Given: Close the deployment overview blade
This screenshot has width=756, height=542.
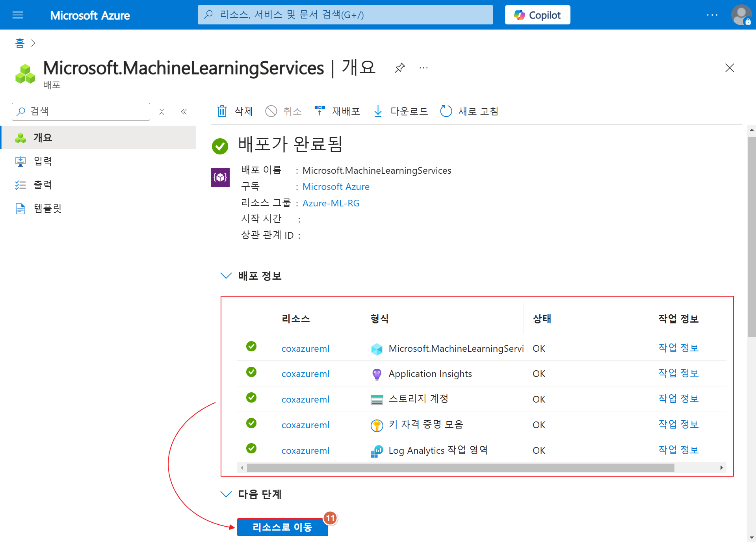Looking at the screenshot, I should point(730,68).
